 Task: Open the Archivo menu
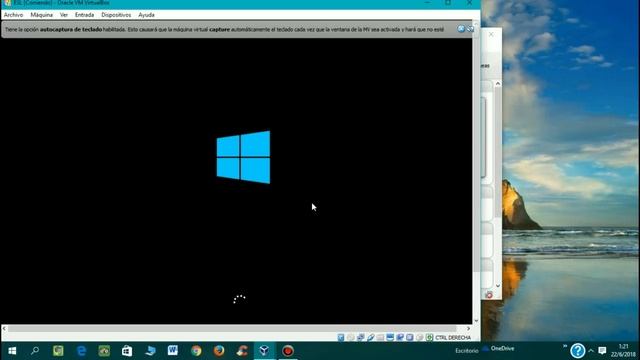coord(13,15)
